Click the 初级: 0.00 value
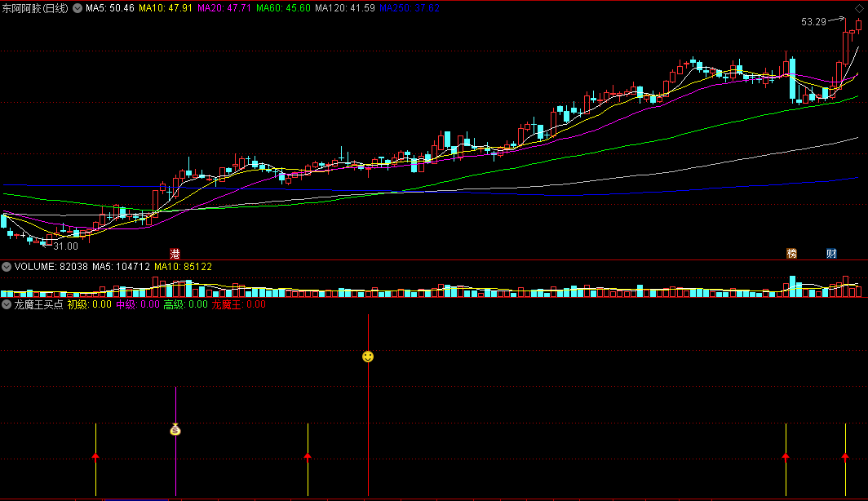The image size is (868, 501). (89, 304)
